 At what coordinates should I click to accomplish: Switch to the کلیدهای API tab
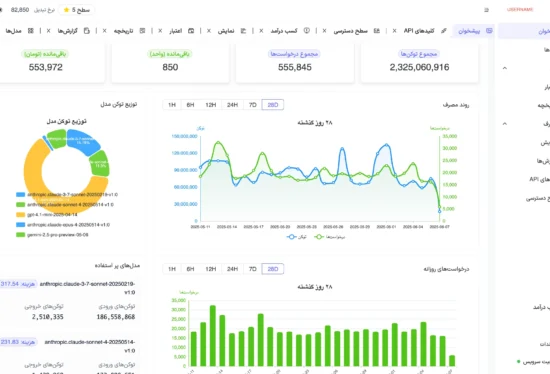coord(419,31)
